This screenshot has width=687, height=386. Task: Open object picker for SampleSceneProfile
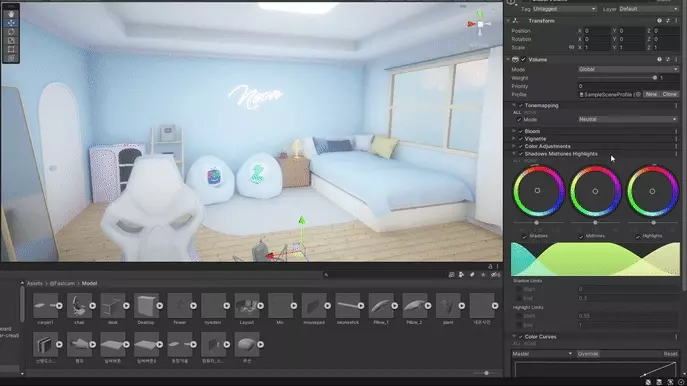point(638,94)
